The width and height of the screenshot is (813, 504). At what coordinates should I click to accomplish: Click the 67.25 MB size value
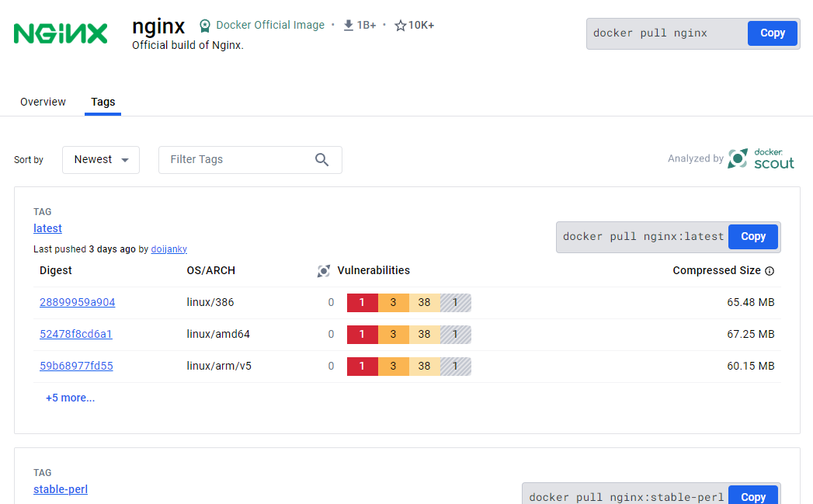(x=750, y=334)
